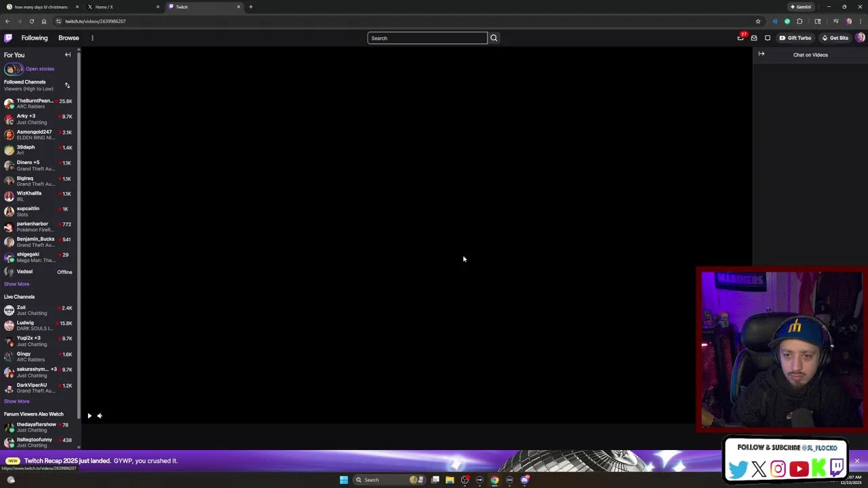
Task: Open Discord from the taskbar
Action: [525, 480]
